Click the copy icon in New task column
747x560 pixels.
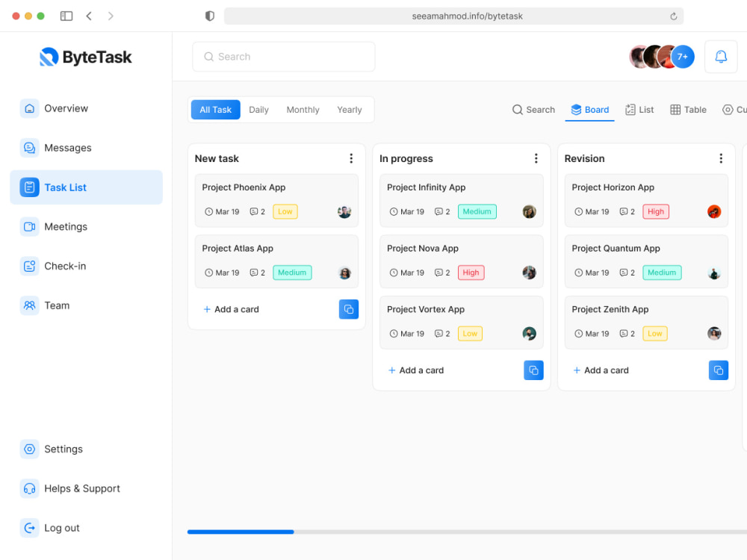pos(349,309)
